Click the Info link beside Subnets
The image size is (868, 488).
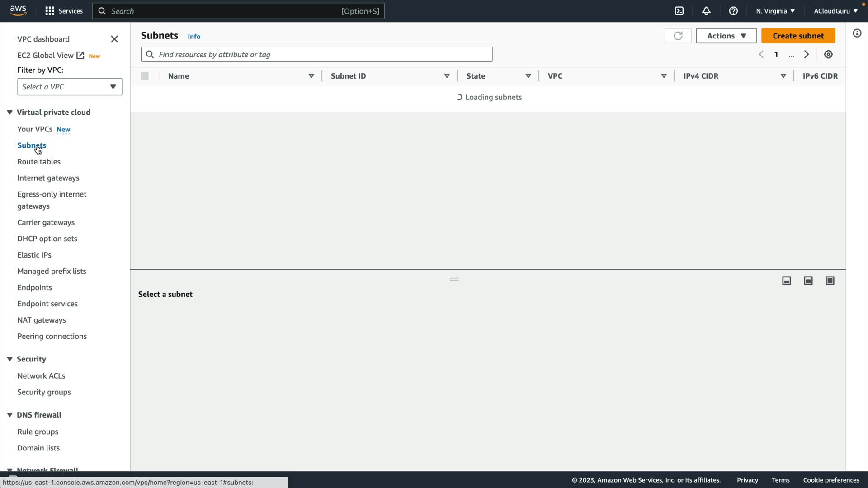[194, 36]
